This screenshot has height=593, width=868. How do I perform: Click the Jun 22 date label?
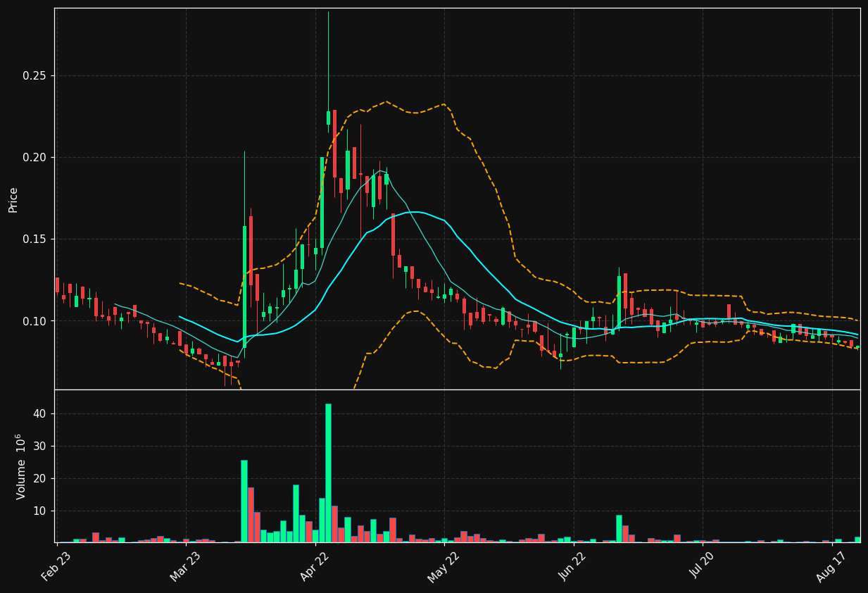(x=572, y=566)
